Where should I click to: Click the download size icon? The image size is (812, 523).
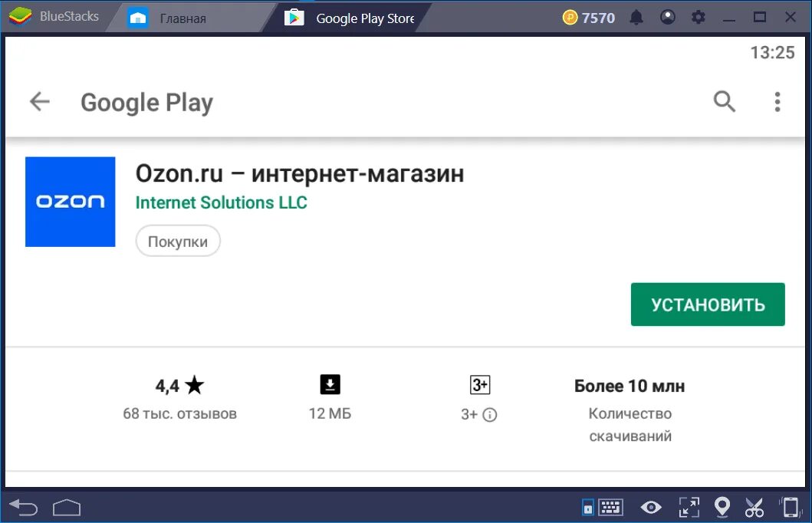[x=330, y=384]
